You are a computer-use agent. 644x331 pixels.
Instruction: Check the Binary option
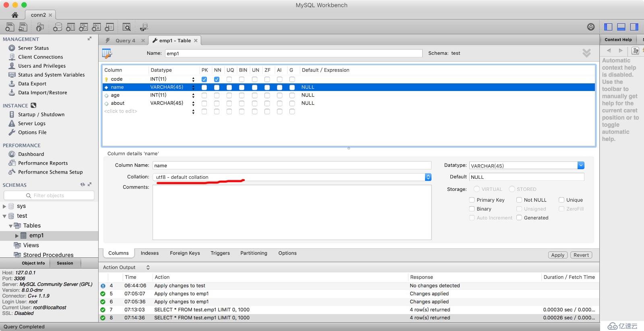coord(472,209)
